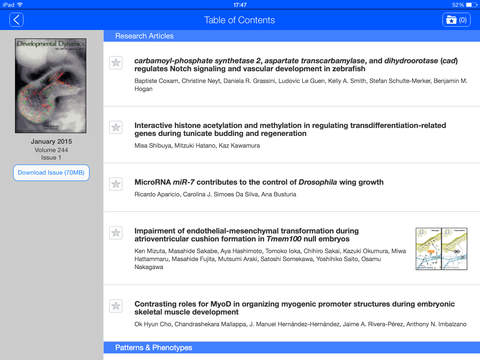
Task: View the Tmem100 article figure thumbnail
Action: (x=441, y=249)
